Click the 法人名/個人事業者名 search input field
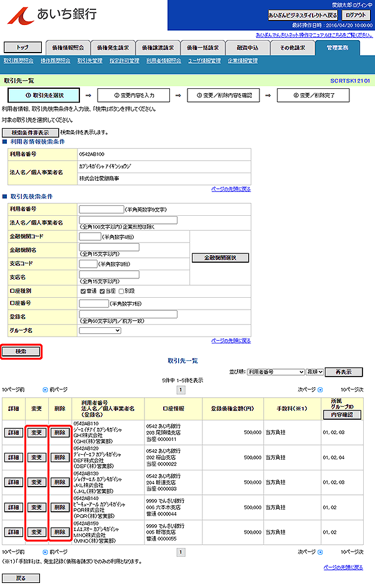The width and height of the screenshot is (375, 588). coord(128,220)
